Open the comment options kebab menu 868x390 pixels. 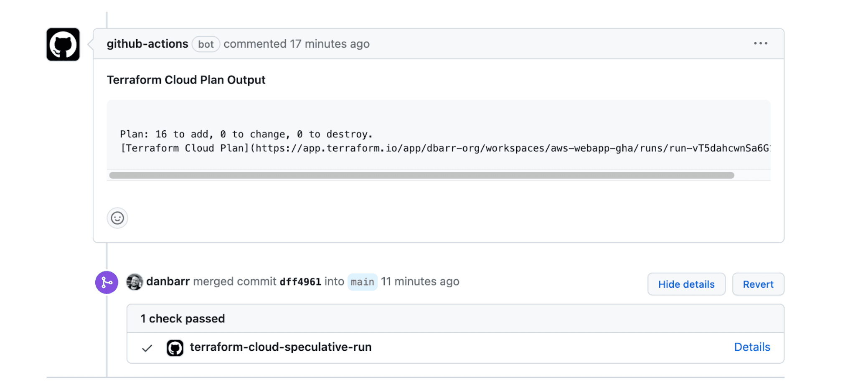pyautogui.click(x=761, y=43)
